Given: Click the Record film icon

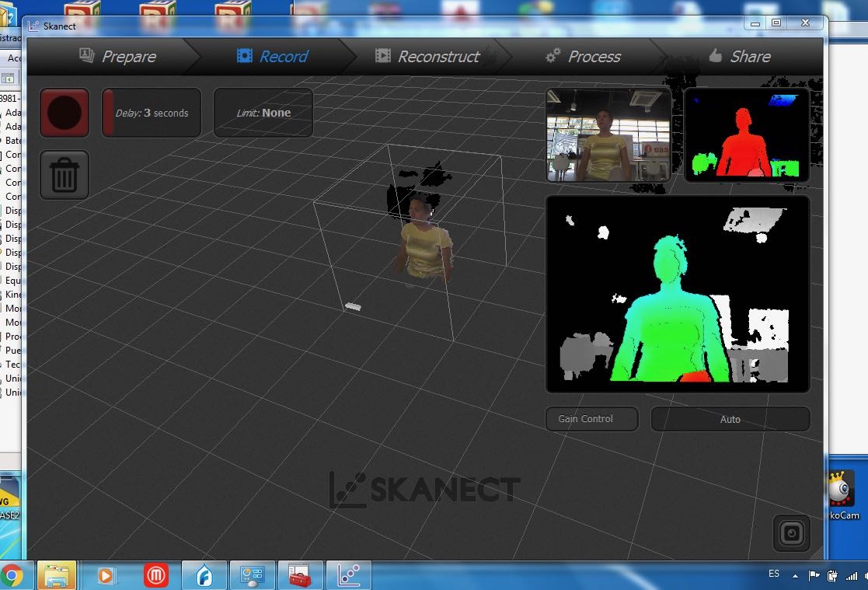Looking at the screenshot, I should (245, 55).
